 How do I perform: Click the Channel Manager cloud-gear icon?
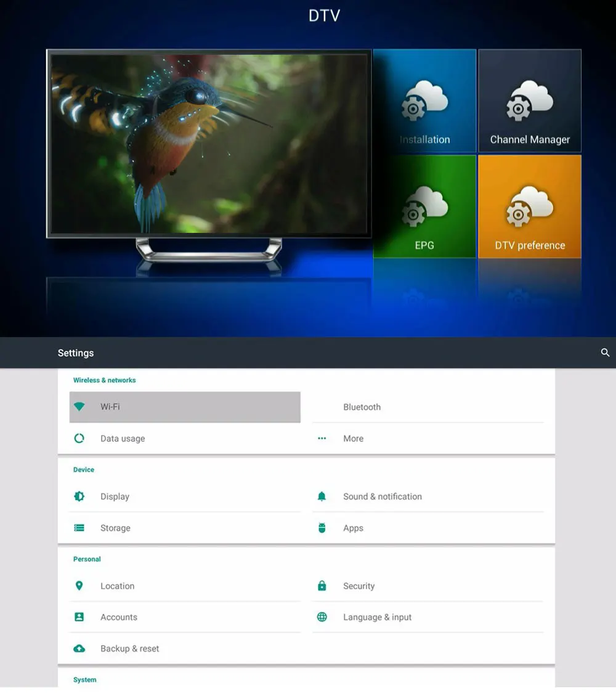[x=530, y=100]
